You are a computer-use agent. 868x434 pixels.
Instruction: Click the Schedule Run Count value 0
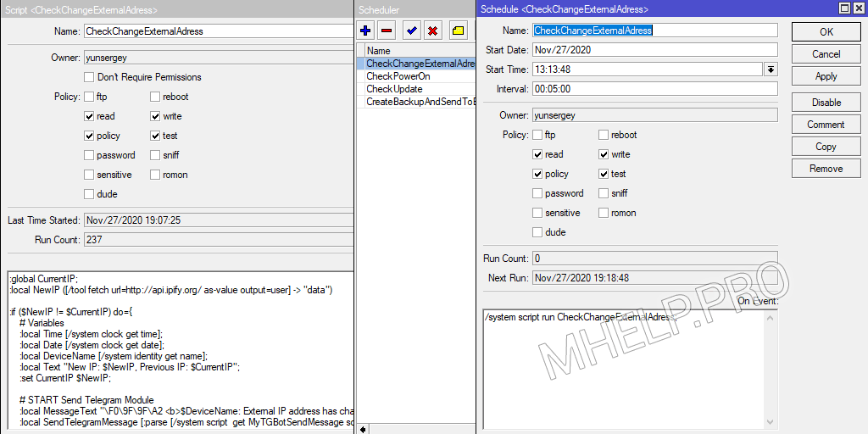pos(655,259)
